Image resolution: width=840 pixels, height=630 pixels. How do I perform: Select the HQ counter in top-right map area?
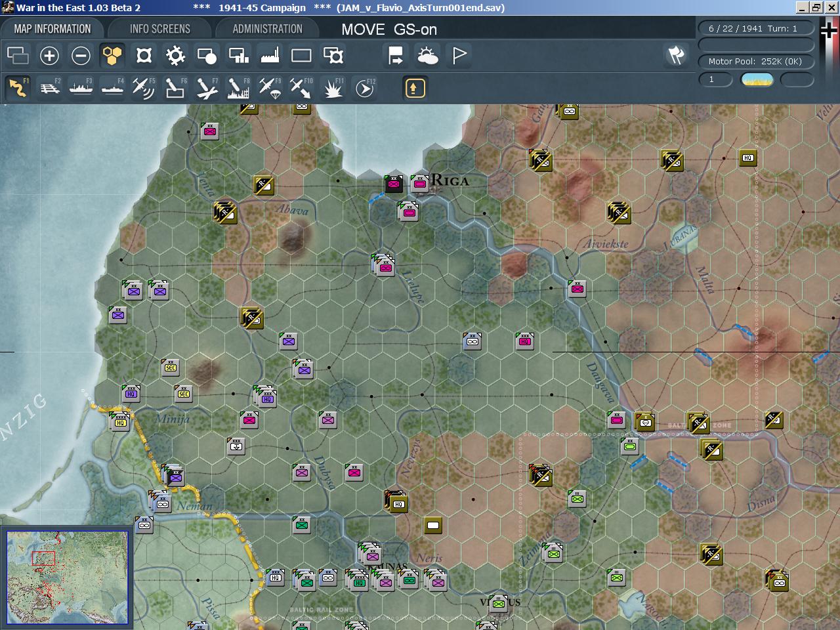click(748, 157)
